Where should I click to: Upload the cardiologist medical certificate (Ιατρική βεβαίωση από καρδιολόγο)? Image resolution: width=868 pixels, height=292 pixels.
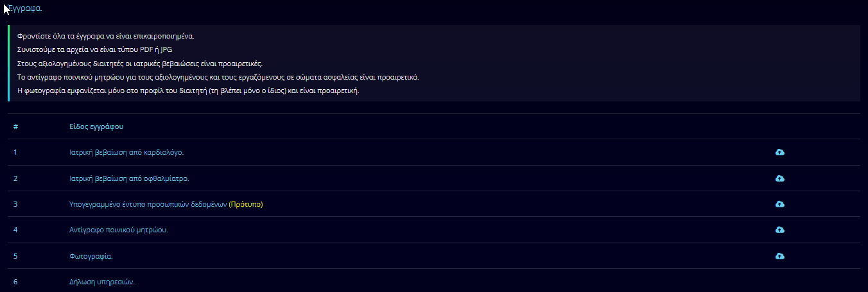point(780,152)
